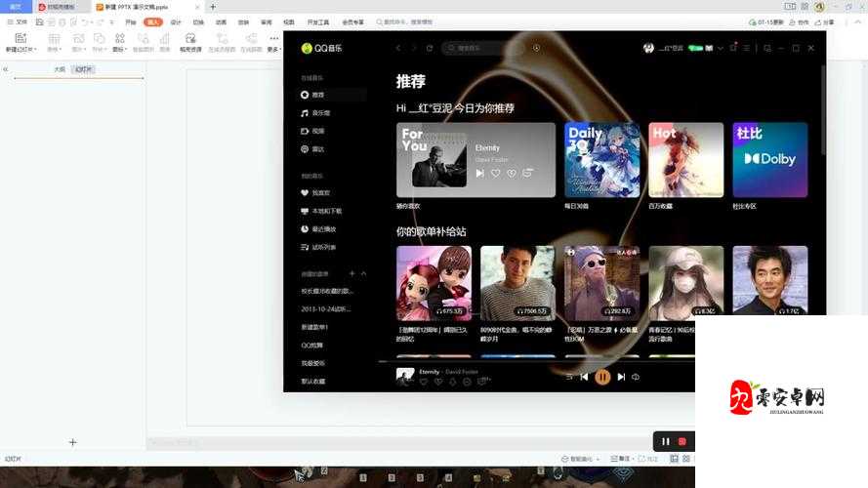Viewport: 868px width, 488px height.
Task: Open 我喜欢 favorites with heart icon
Action: click(x=319, y=193)
